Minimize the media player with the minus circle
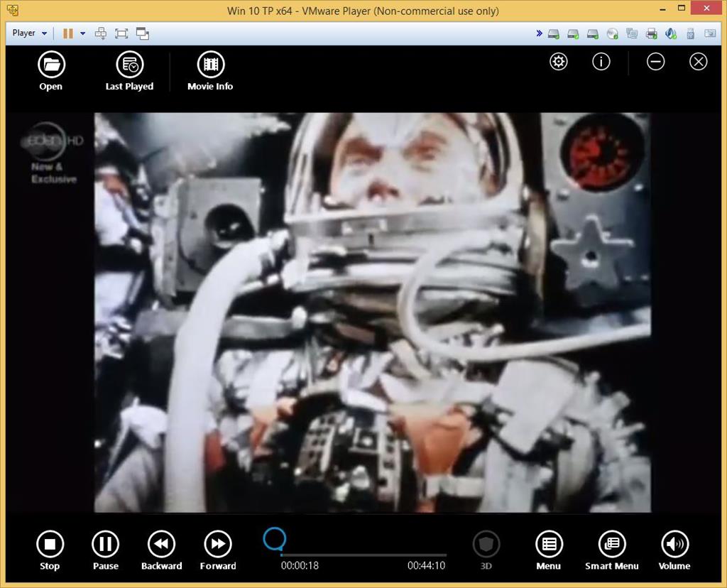727x588 pixels. (x=655, y=62)
